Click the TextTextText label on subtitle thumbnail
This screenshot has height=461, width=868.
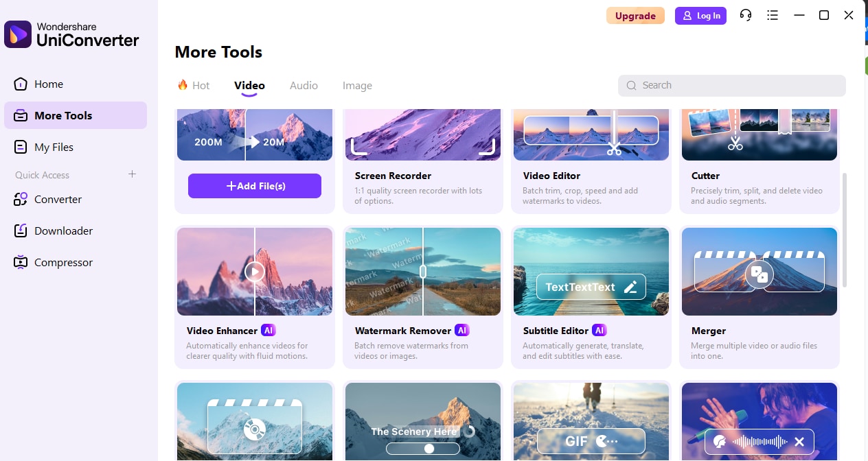click(x=580, y=287)
